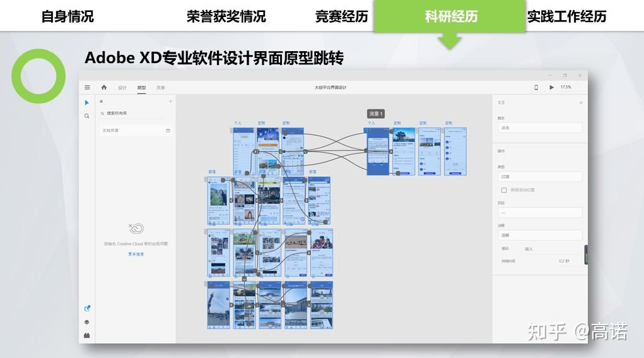644x358 pixels.
Task: Enable the 保留滚动位置 checkbox
Action: click(504, 190)
